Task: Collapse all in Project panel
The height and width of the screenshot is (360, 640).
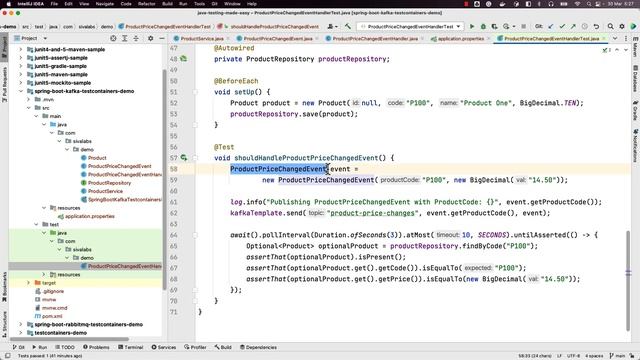Action: [136, 38]
